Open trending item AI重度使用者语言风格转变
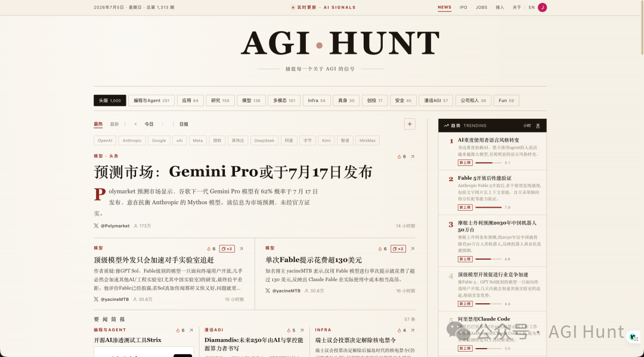 [x=488, y=140]
